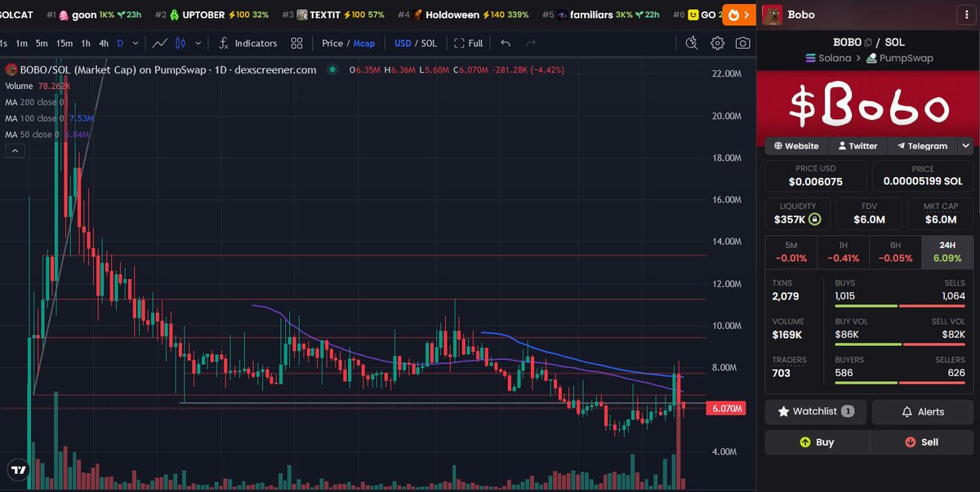Select the 5M stats tab
The image size is (980, 492).
(x=791, y=252)
